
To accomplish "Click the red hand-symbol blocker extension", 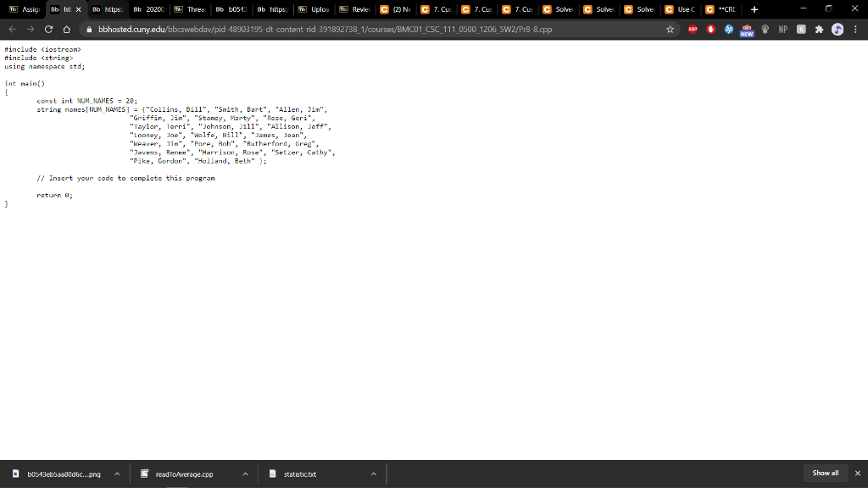I will (711, 28).
